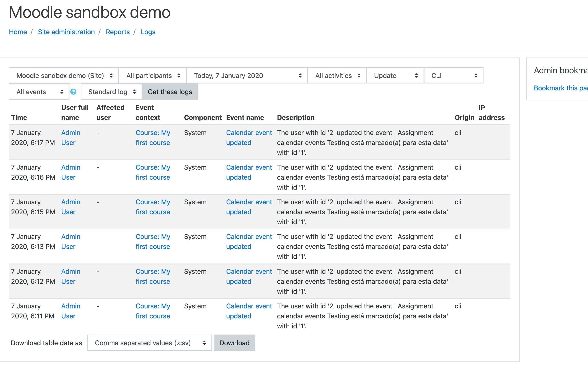
Task: Open the Logs breadcrumb link
Action: [x=148, y=32]
